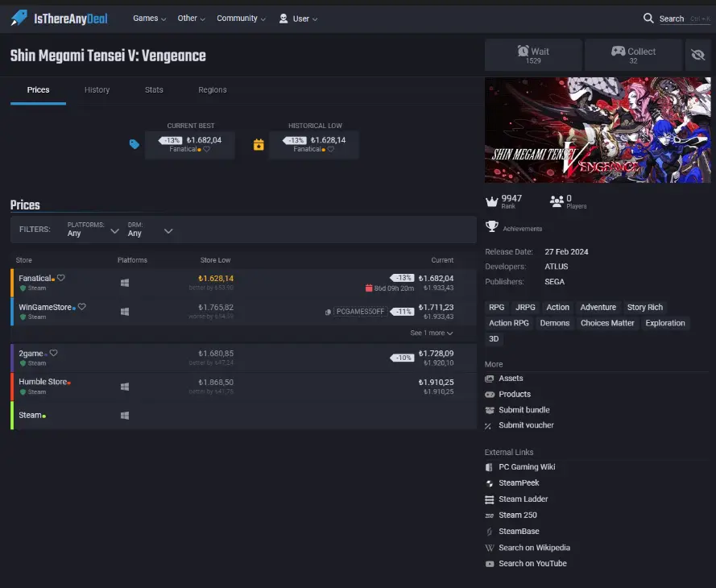Click the Windows platform icon in the WinGameStore row
This screenshot has width=716, height=588.
click(x=125, y=312)
